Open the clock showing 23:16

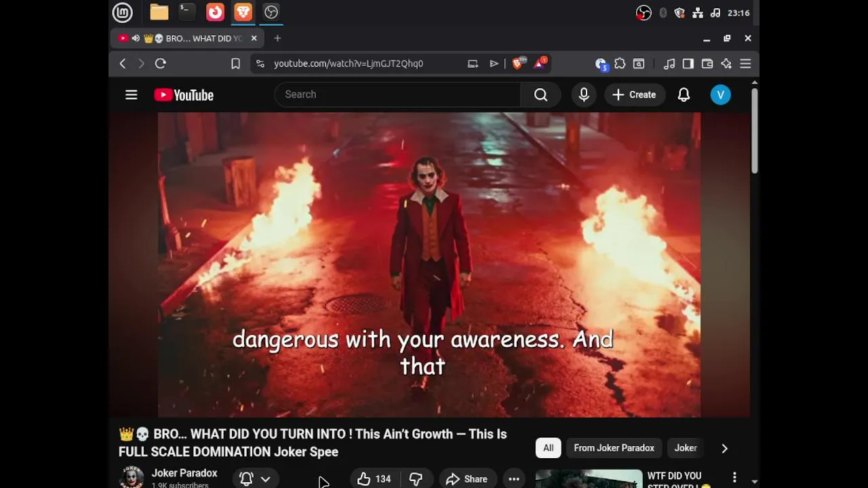pyautogui.click(x=738, y=13)
